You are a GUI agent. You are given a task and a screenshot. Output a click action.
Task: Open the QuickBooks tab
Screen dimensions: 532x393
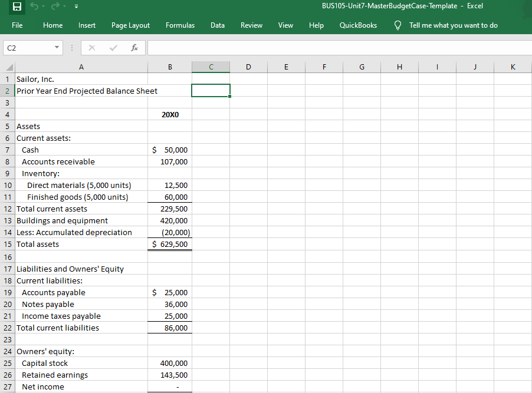358,25
